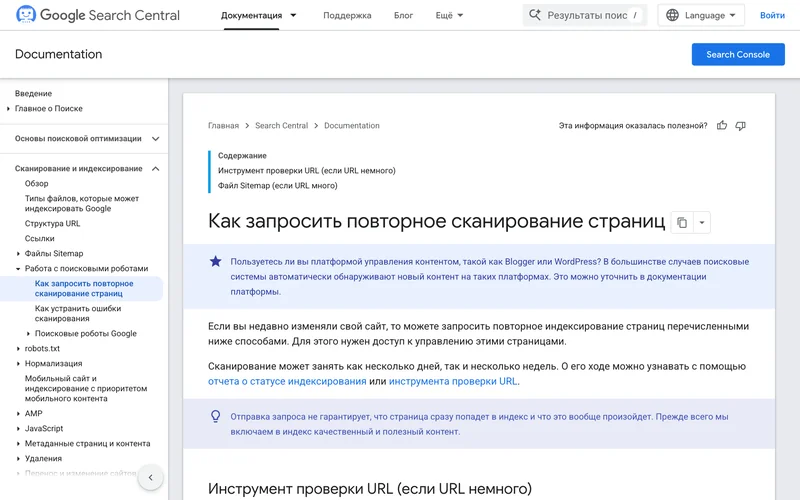Open the Блог tab
Screen dimensions: 800x500
[403, 15]
